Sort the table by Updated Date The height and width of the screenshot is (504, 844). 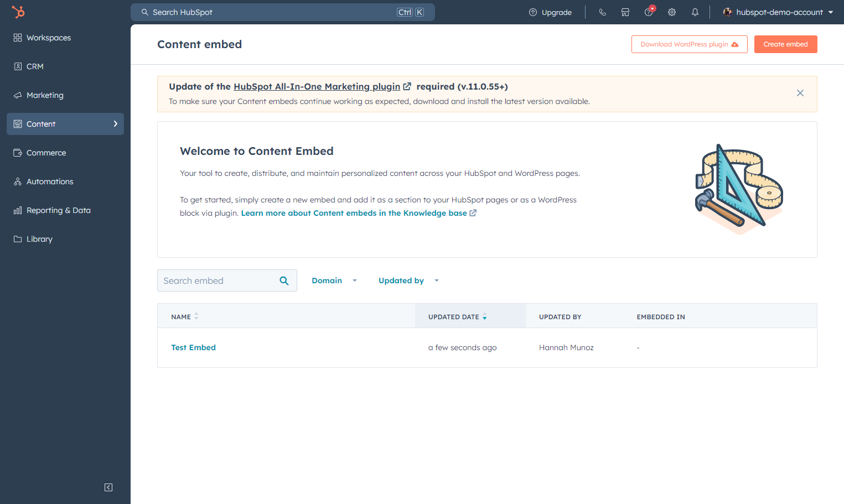(x=458, y=316)
